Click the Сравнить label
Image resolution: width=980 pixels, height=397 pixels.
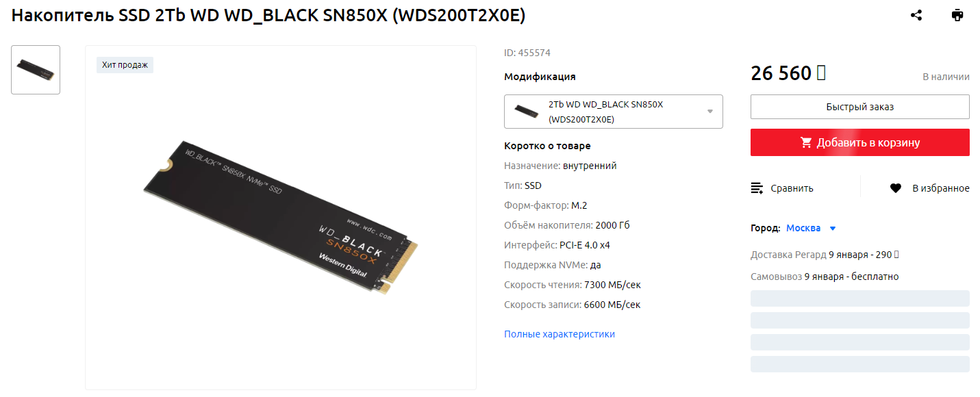pyautogui.click(x=792, y=188)
